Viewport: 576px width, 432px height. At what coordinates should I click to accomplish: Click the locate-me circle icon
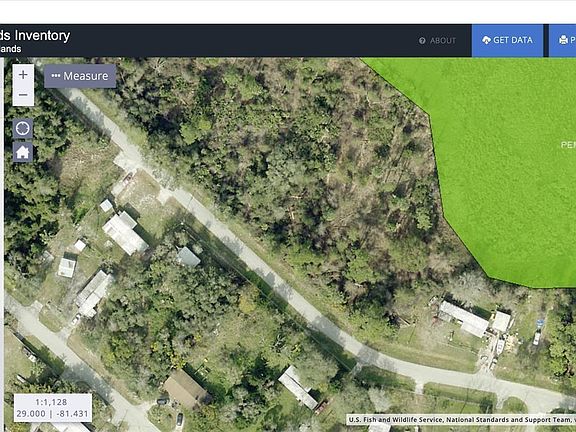23,129
